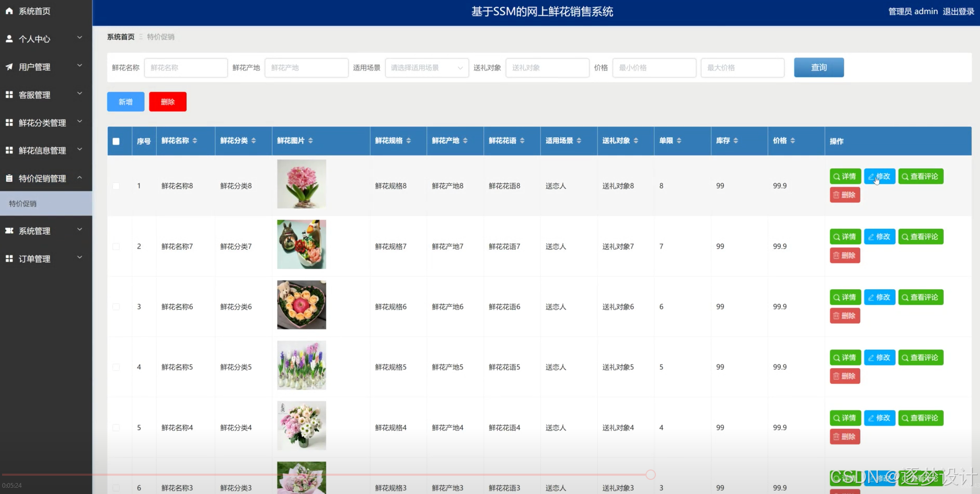Sort table by 鲜花图片 column arrows
Viewport: 980px width, 494px height.
[310, 140]
